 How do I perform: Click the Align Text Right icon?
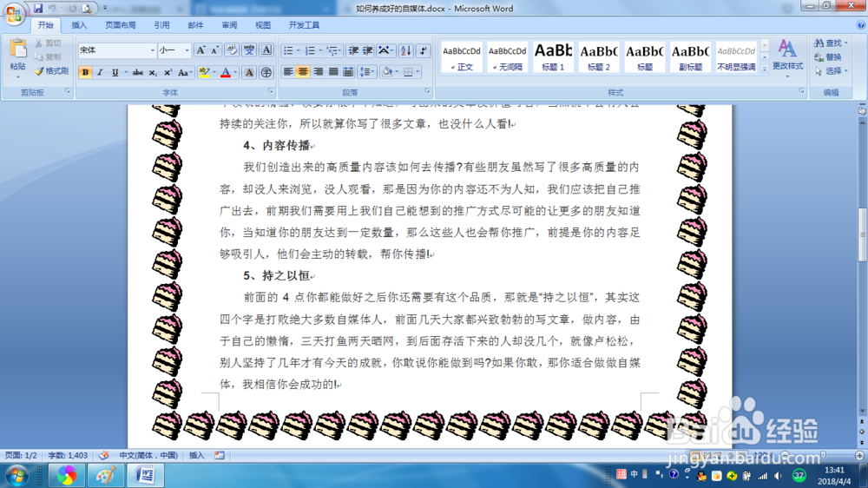click(x=319, y=71)
